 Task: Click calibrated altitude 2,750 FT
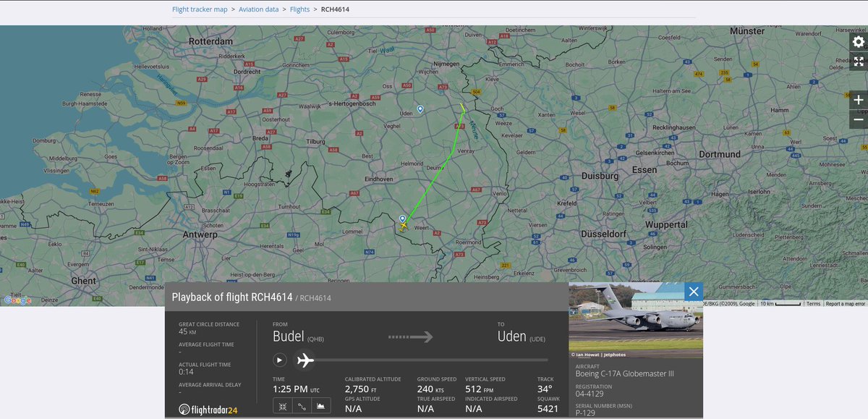click(361, 389)
